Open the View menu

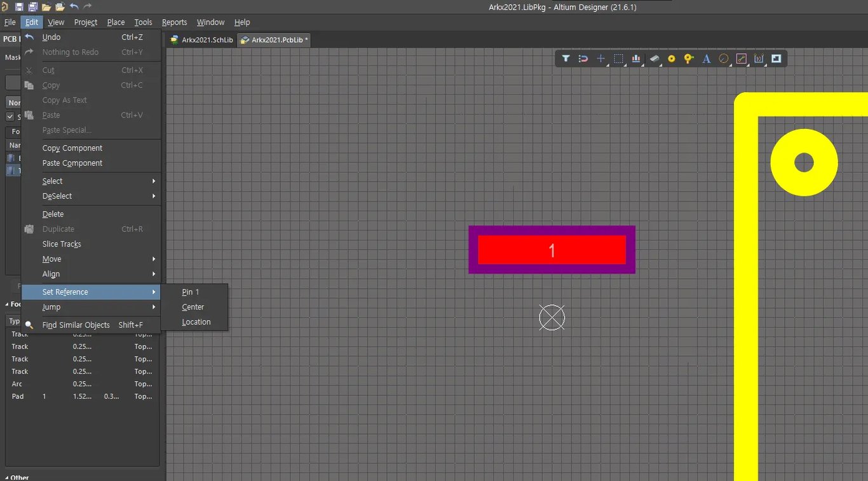tap(56, 22)
